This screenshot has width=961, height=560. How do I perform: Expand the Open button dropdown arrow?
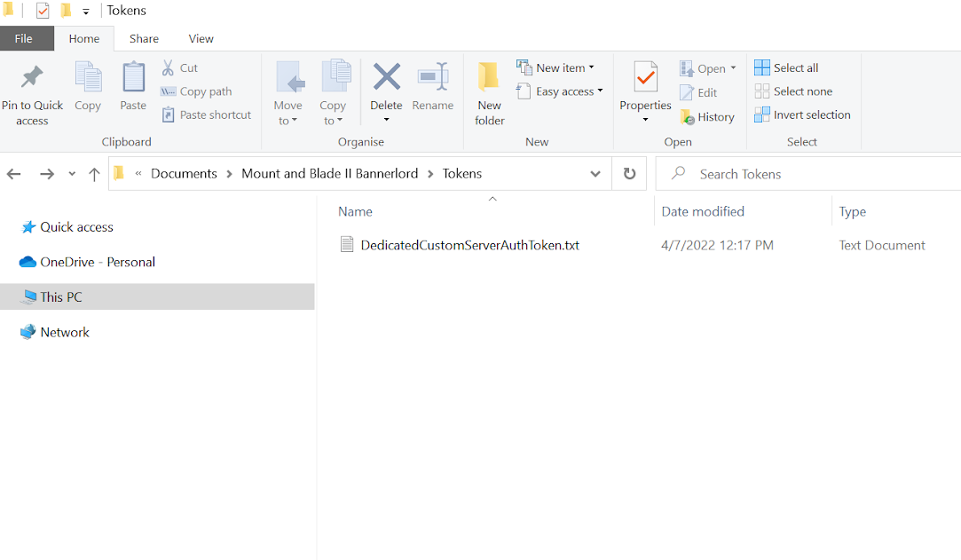[x=733, y=68]
